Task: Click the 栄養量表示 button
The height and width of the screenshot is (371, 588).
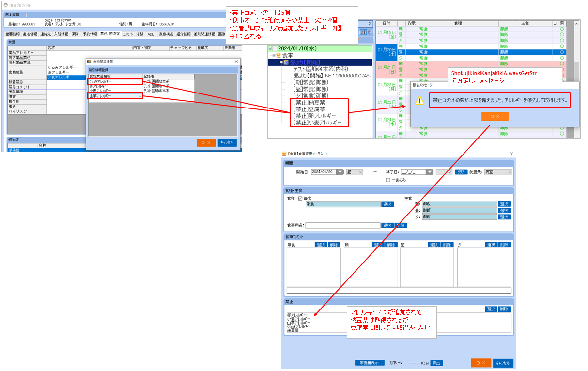Action: [370, 363]
